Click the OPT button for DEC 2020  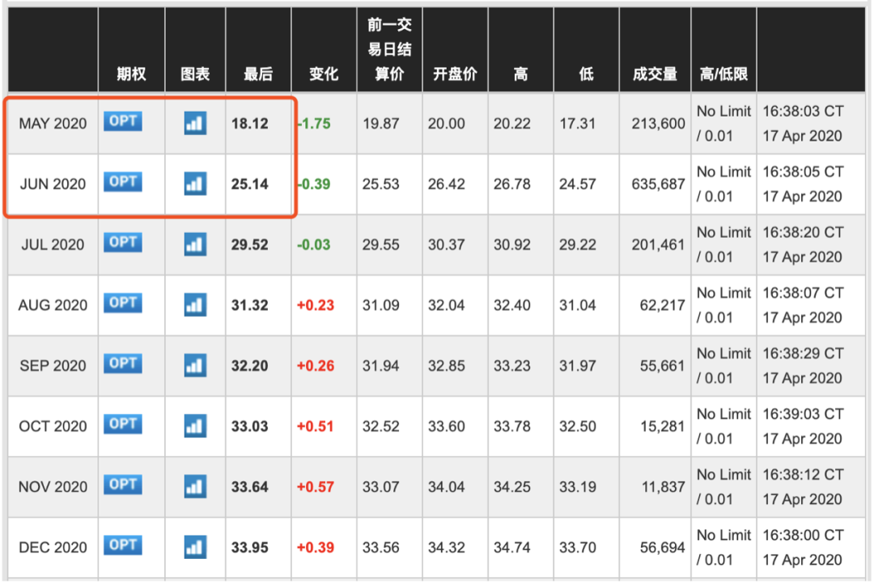[x=123, y=545]
